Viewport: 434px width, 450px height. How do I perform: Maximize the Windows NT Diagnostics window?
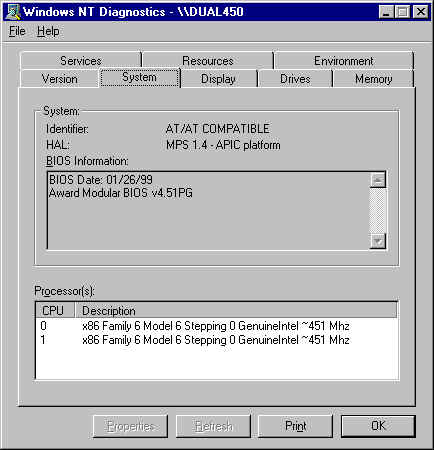[x=402, y=12]
